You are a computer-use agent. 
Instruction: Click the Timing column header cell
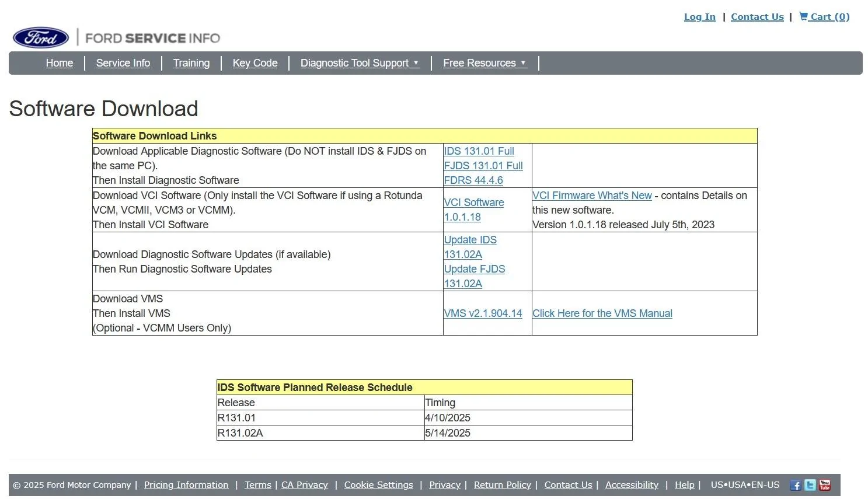[x=528, y=403]
